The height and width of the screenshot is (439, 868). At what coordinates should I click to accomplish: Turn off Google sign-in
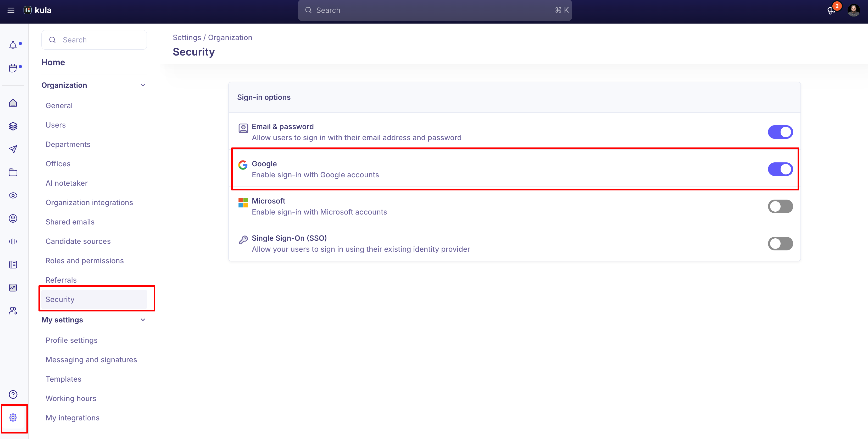tap(780, 169)
